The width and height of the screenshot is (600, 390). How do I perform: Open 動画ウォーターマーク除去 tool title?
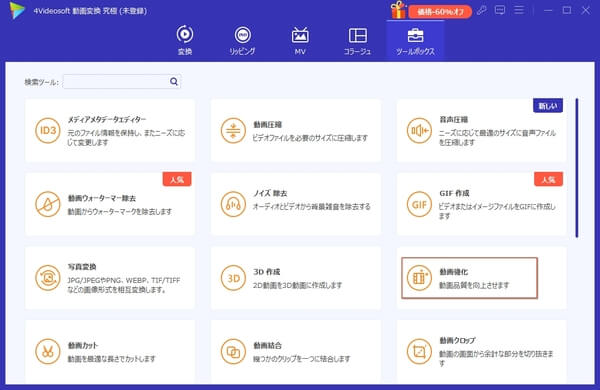pos(102,198)
